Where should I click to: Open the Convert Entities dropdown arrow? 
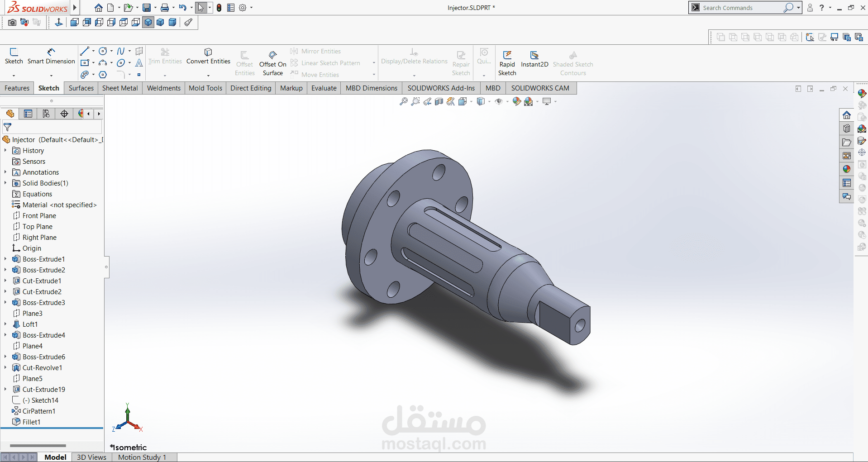coord(208,76)
